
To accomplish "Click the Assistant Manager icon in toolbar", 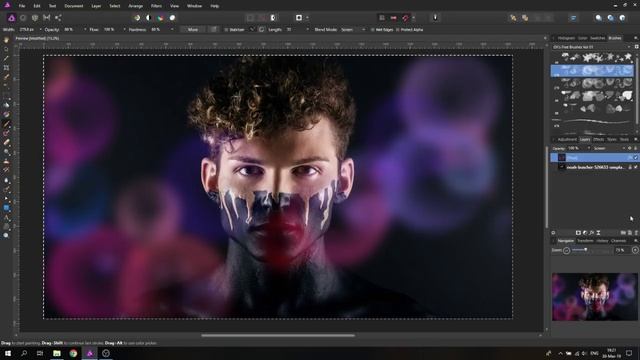I will click(435, 18).
